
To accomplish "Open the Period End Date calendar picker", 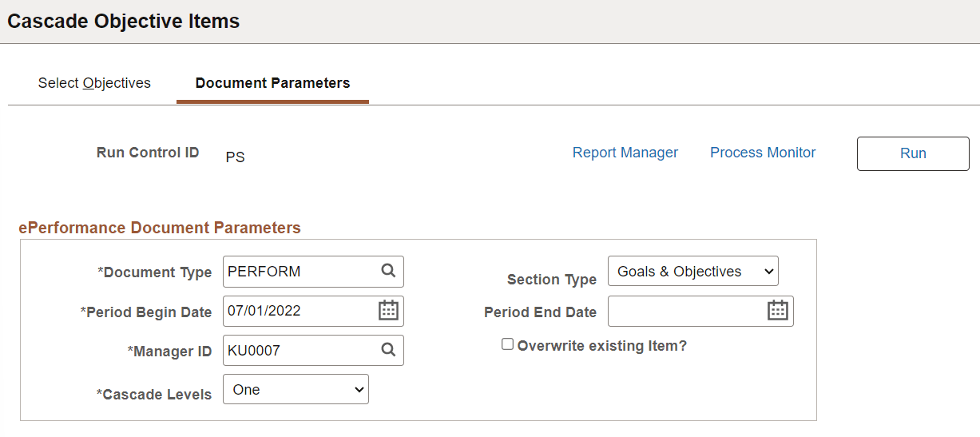I will 778,311.
